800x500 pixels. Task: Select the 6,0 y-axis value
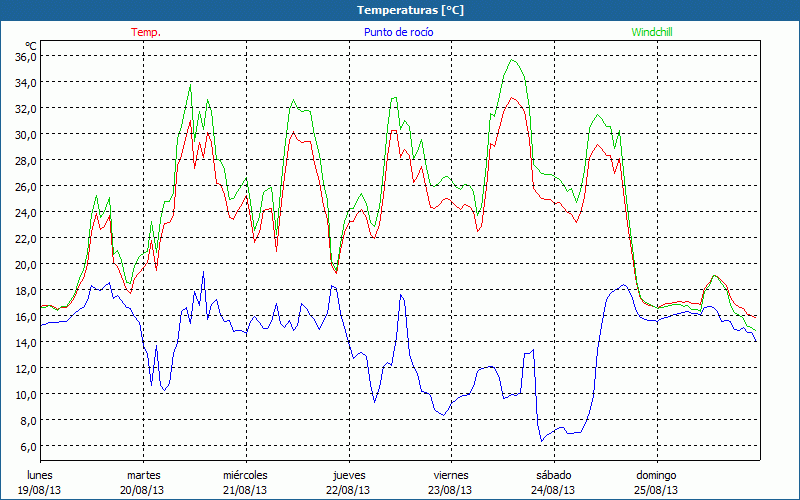click(x=27, y=446)
